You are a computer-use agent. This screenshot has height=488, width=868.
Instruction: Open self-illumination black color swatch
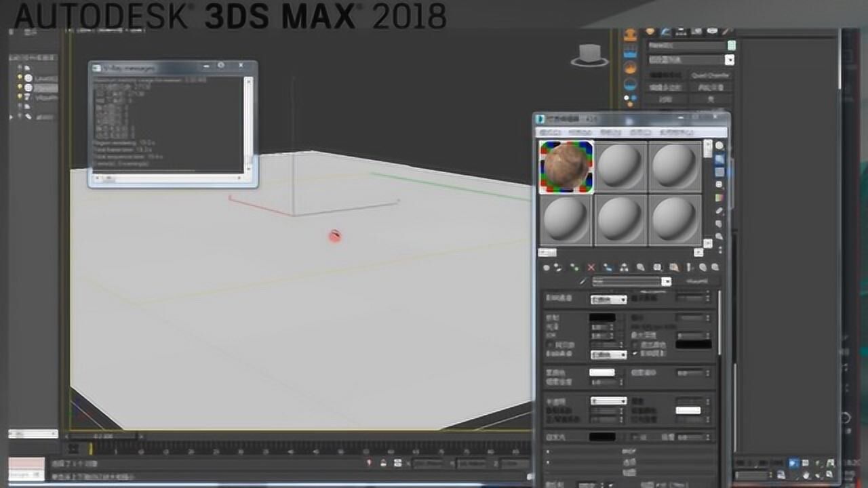pos(602,437)
